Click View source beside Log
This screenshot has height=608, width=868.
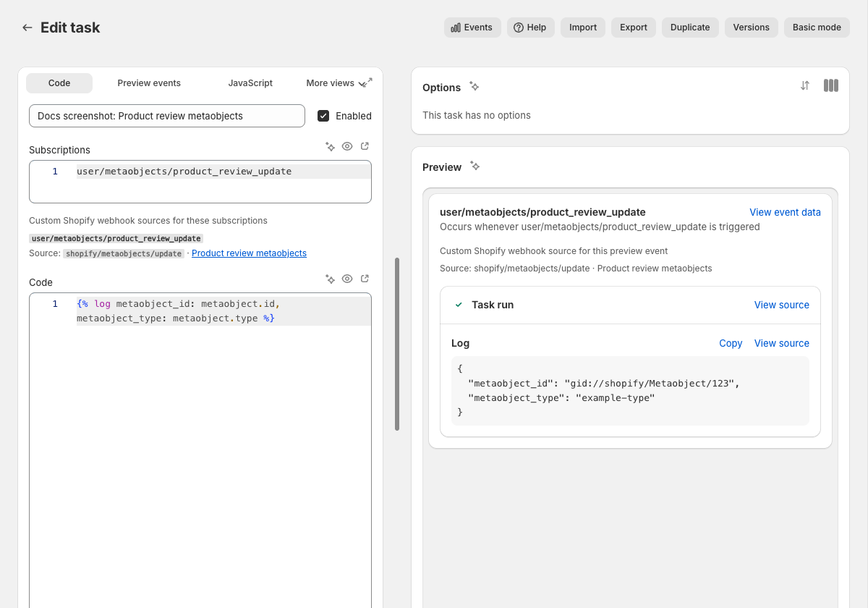pos(781,343)
